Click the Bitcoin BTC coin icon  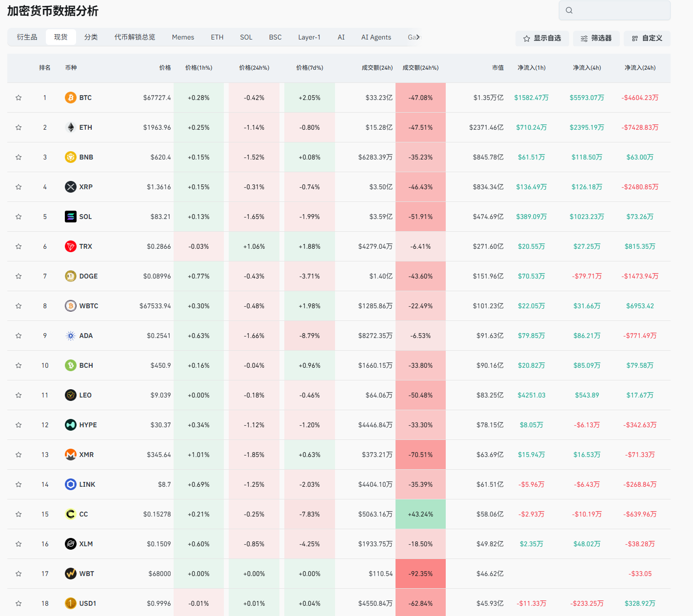point(71,98)
